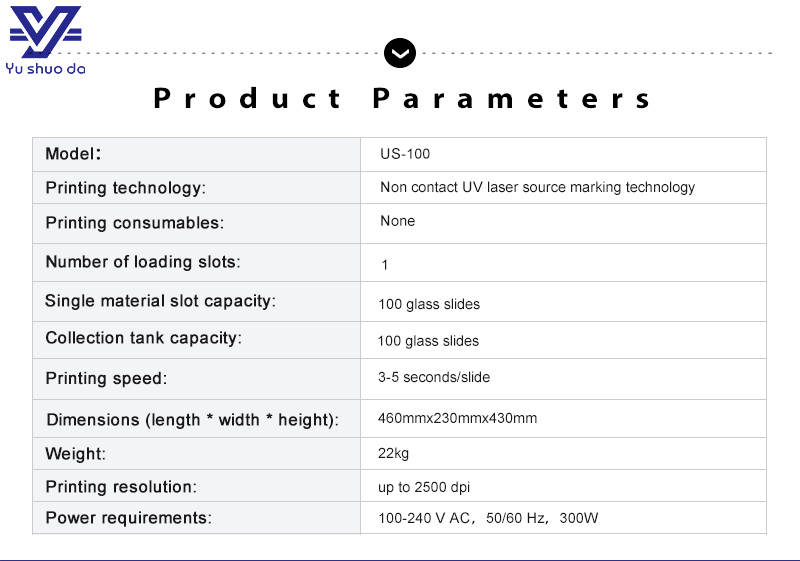The image size is (800, 561).
Task: Select Collection tank capacity label
Action: tap(143, 338)
